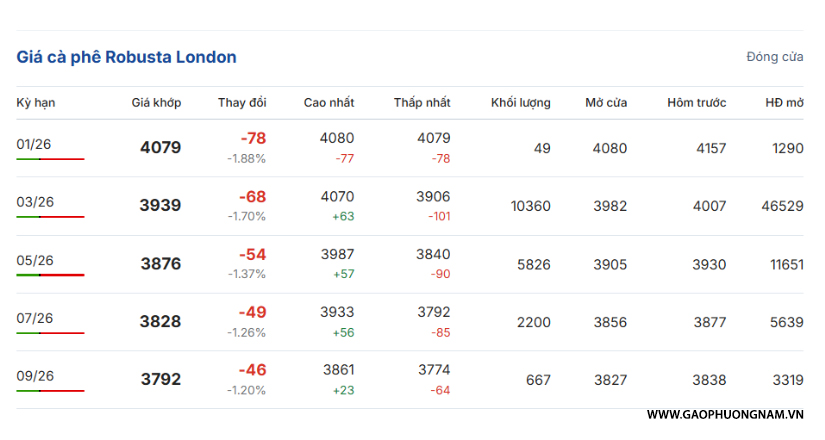The width and height of the screenshot is (825, 440).
Task: Select the 03/26 contract term
Action: pos(35,203)
